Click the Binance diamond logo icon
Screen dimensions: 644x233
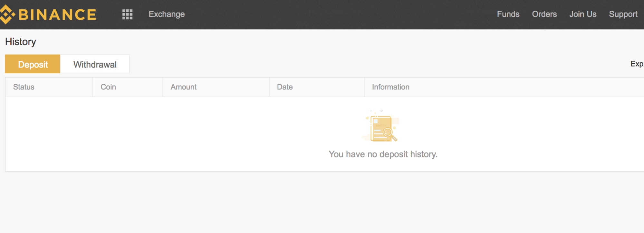[7, 15]
